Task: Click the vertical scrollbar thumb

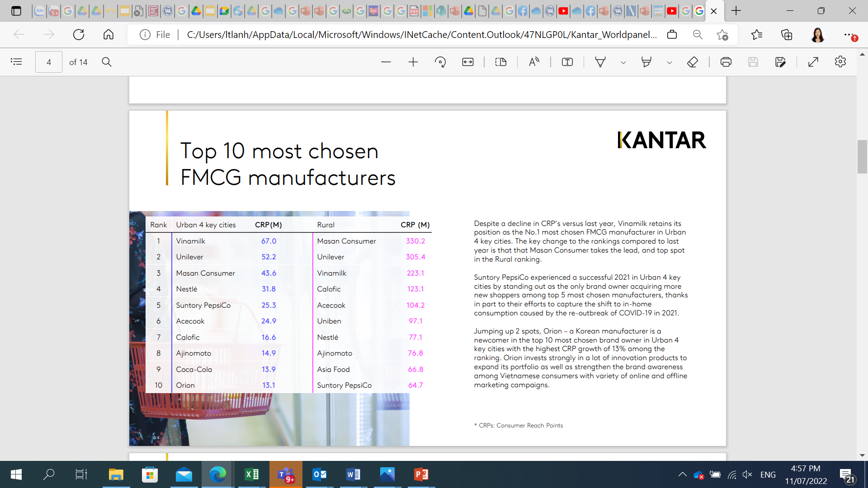Action: (x=862, y=157)
